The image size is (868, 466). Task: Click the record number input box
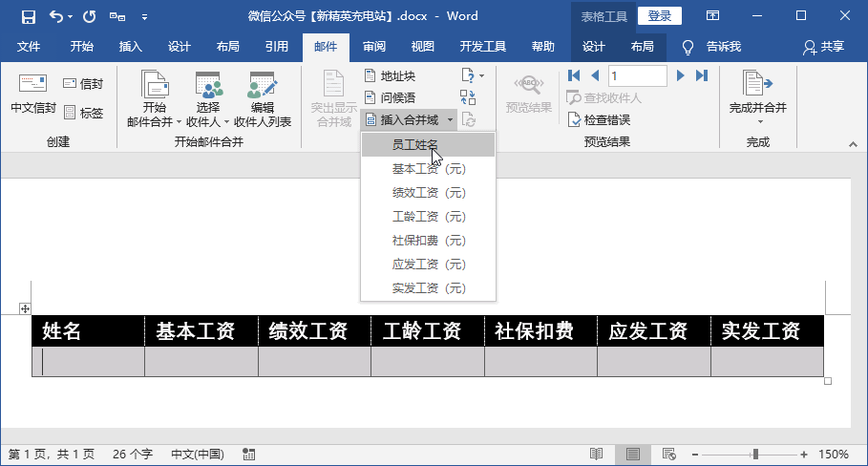pyautogui.click(x=637, y=75)
